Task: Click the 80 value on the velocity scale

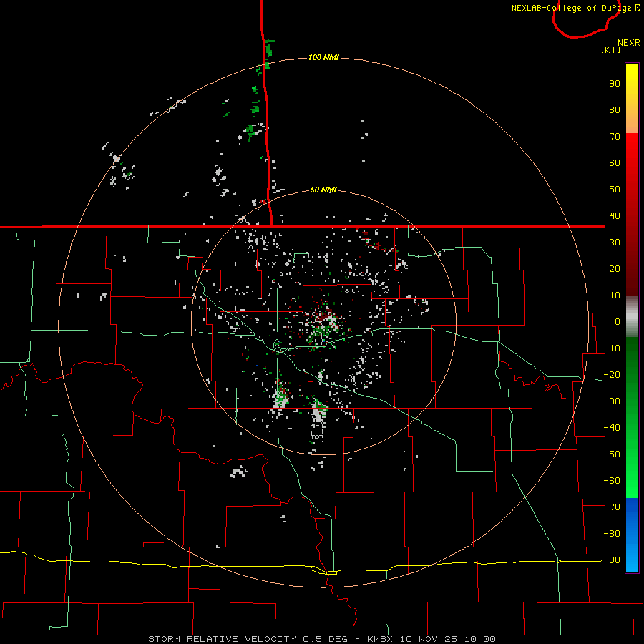Action: coord(615,109)
